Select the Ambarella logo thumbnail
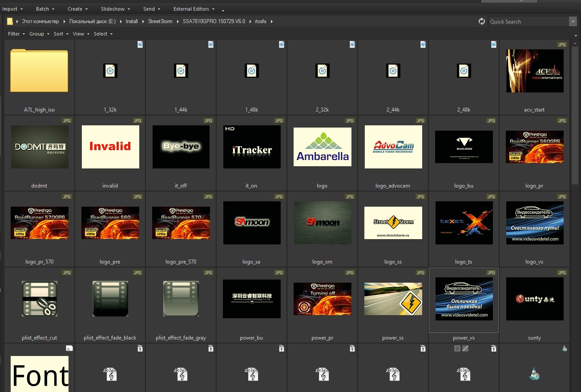581x392 pixels. point(322,147)
